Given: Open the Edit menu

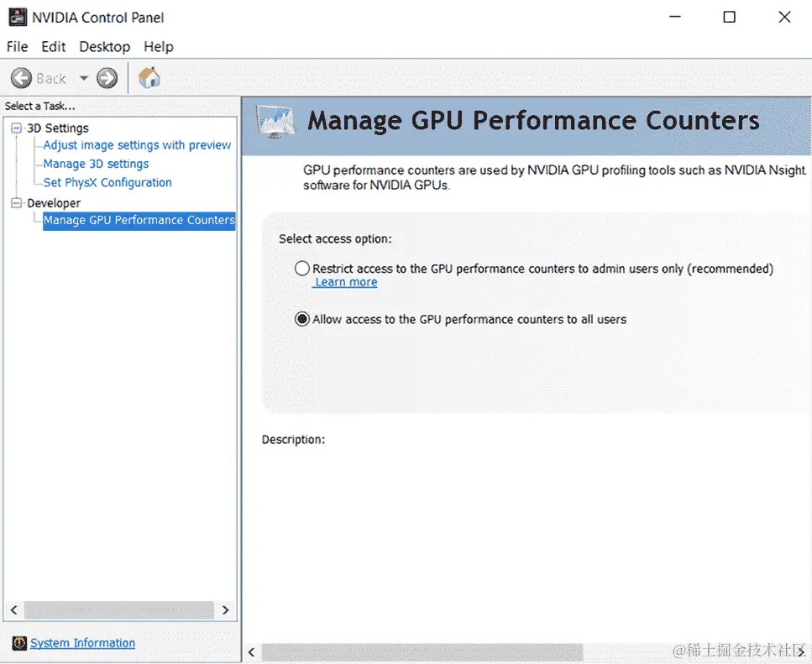Looking at the screenshot, I should coord(54,46).
